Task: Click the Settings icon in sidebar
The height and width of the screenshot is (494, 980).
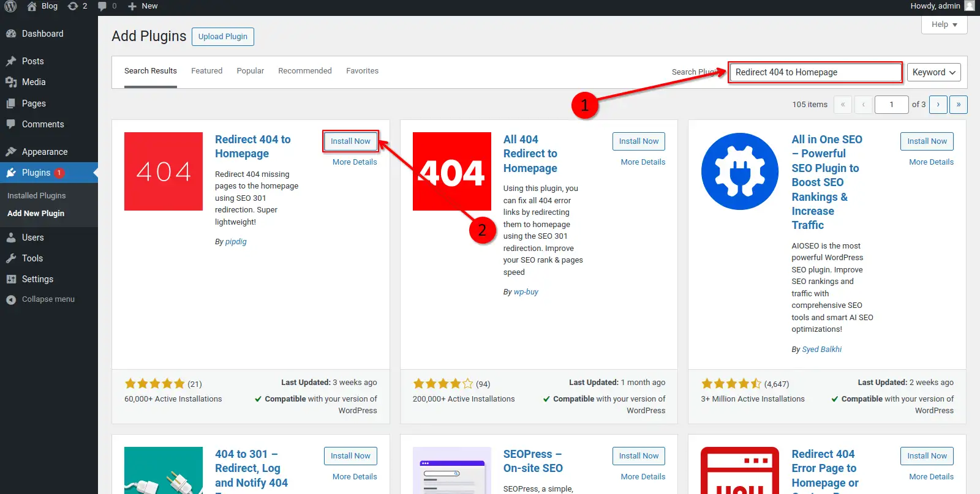Action: coord(11,279)
